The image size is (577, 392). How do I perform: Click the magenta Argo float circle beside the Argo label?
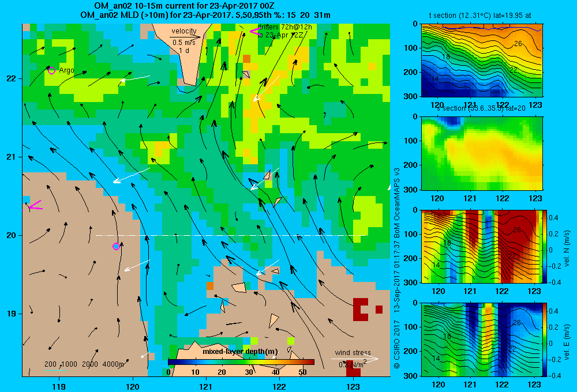tap(51, 70)
